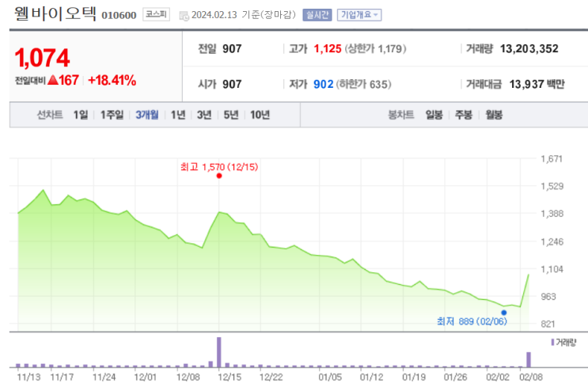Select the 1주일 line chart tab
This screenshot has width=588, height=387.
[112, 115]
